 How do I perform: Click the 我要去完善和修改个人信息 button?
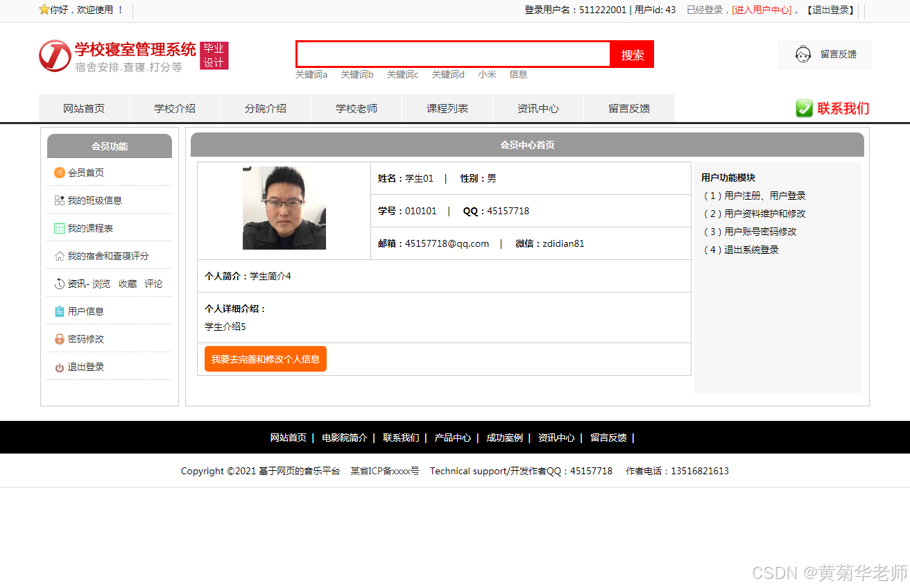266,358
